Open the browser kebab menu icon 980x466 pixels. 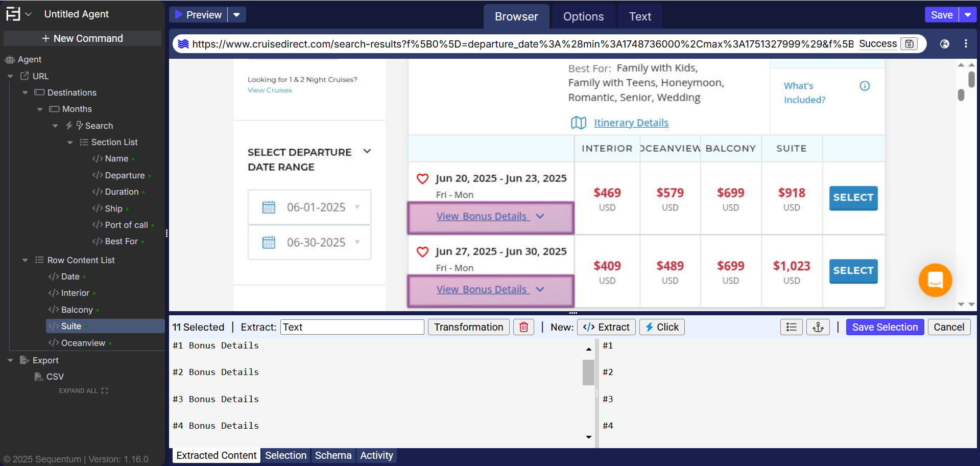(x=965, y=44)
